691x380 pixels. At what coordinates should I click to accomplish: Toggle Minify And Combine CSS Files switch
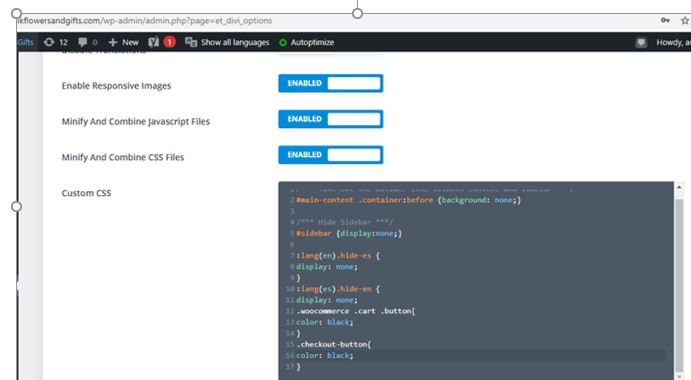pyautogui.click(x=331, y=155)
